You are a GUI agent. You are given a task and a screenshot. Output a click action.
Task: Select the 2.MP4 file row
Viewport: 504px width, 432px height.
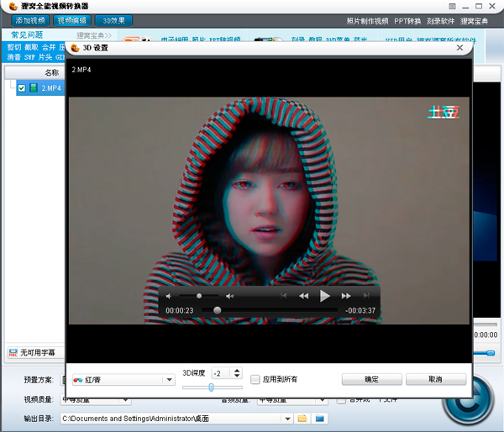coord(40,87)
